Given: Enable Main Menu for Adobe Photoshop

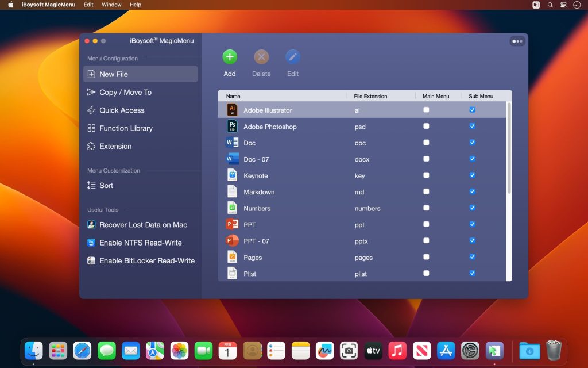Looking at the screenshot, I should pos(425,126).
